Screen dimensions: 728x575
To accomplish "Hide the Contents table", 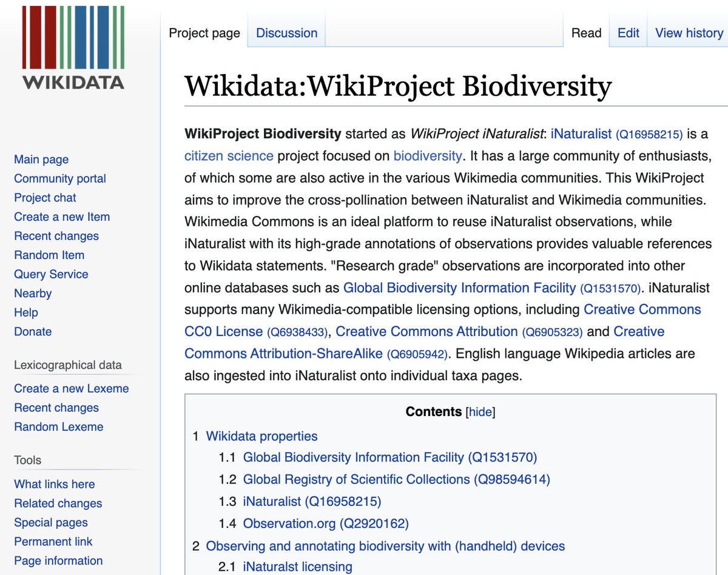I will tap(480, 412).
